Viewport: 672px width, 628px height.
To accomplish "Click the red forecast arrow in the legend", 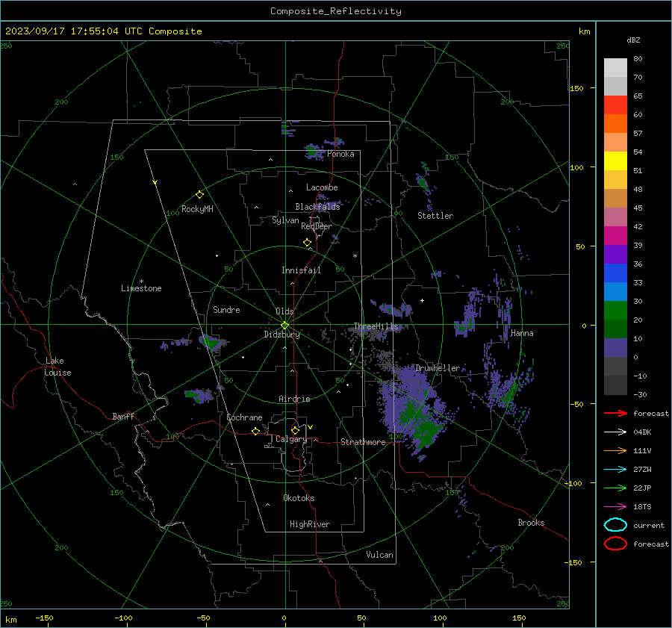I will pos(615,413).
